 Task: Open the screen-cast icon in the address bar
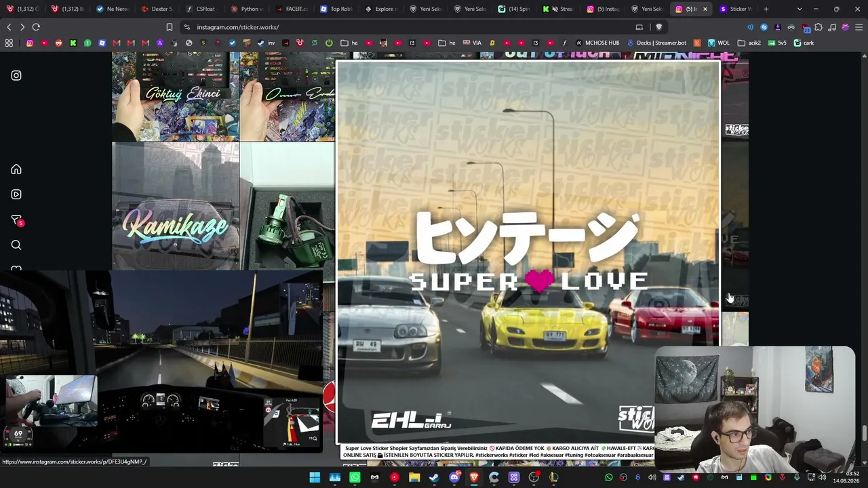(x=639, y=27)
